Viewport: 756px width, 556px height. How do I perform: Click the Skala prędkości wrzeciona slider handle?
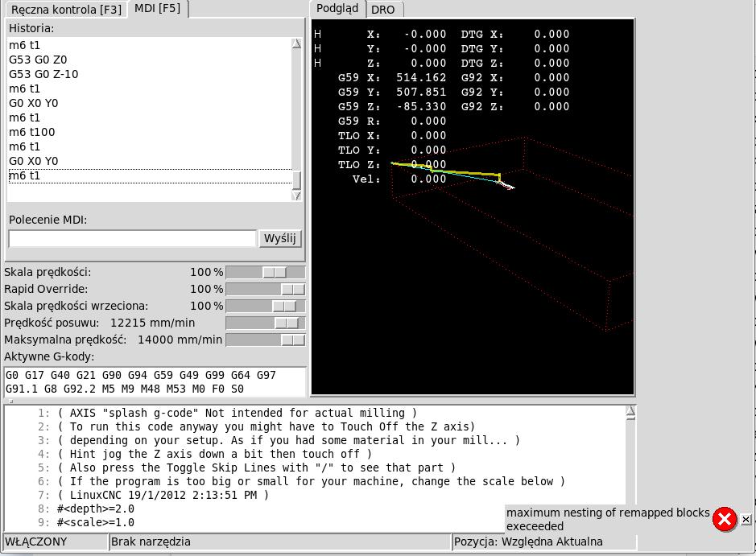(284, 307)
